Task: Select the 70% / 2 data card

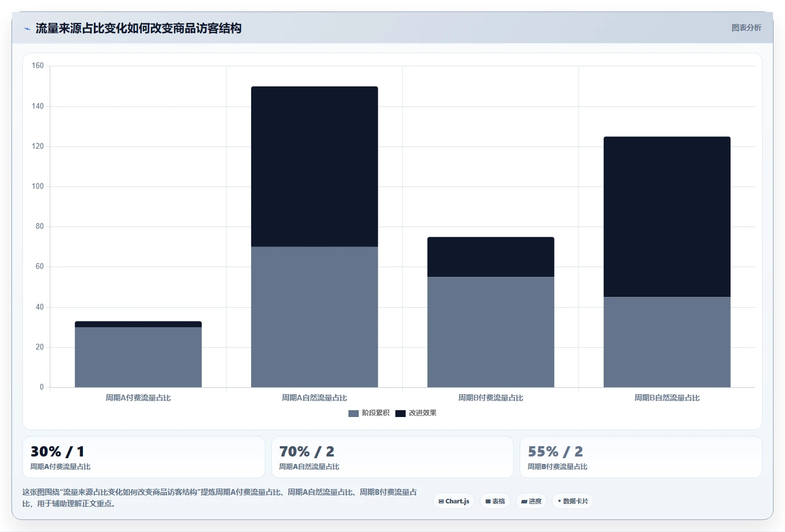Action: [x=392, y=457]
